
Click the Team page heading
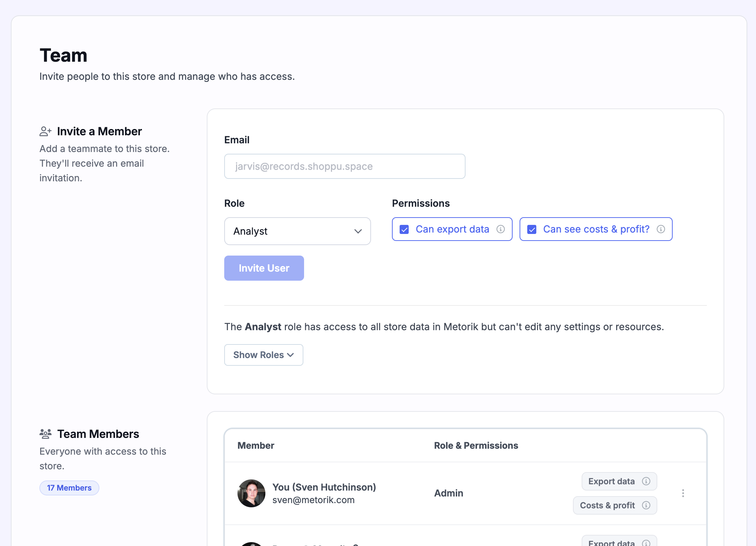(63, 55)
